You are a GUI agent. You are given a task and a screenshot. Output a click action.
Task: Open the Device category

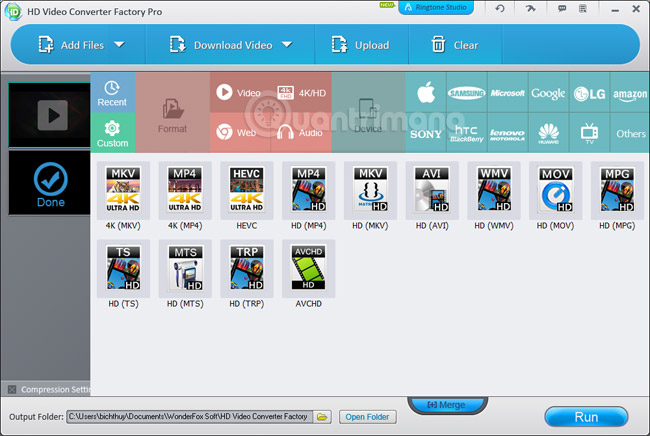[x=368, y=113]
